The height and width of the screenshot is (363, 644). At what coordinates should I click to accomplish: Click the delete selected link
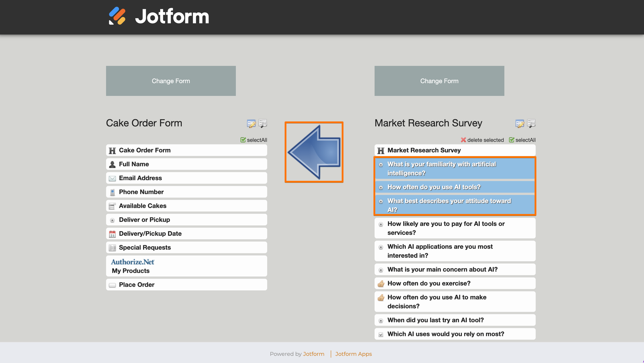pyautogui.click(x=485, y=140)
